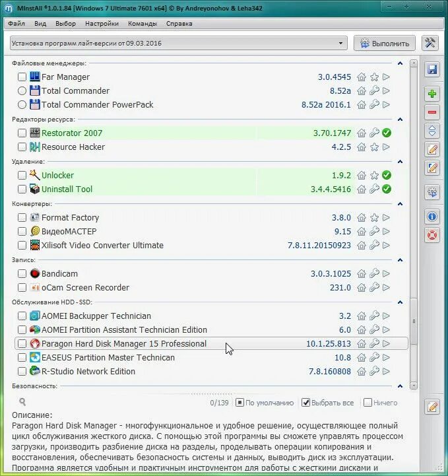Select the Total Commander radio button

pyautogui.click(x=22, y=90)
